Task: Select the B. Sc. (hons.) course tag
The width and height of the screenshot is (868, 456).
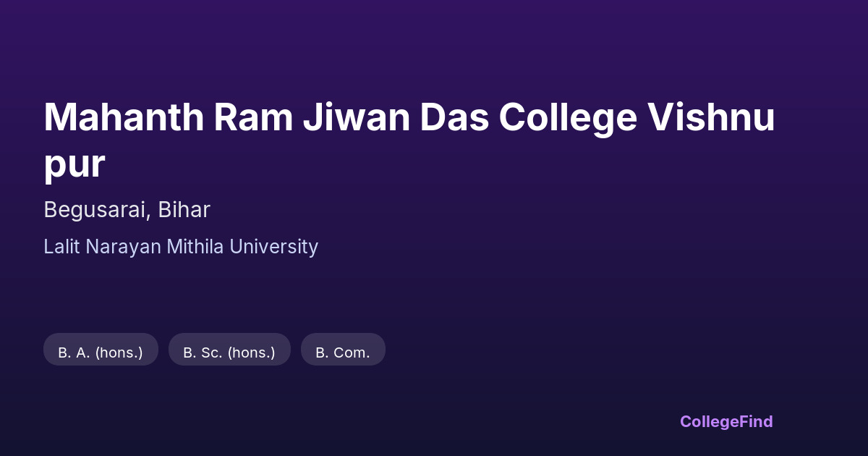Action: [229, 352]
